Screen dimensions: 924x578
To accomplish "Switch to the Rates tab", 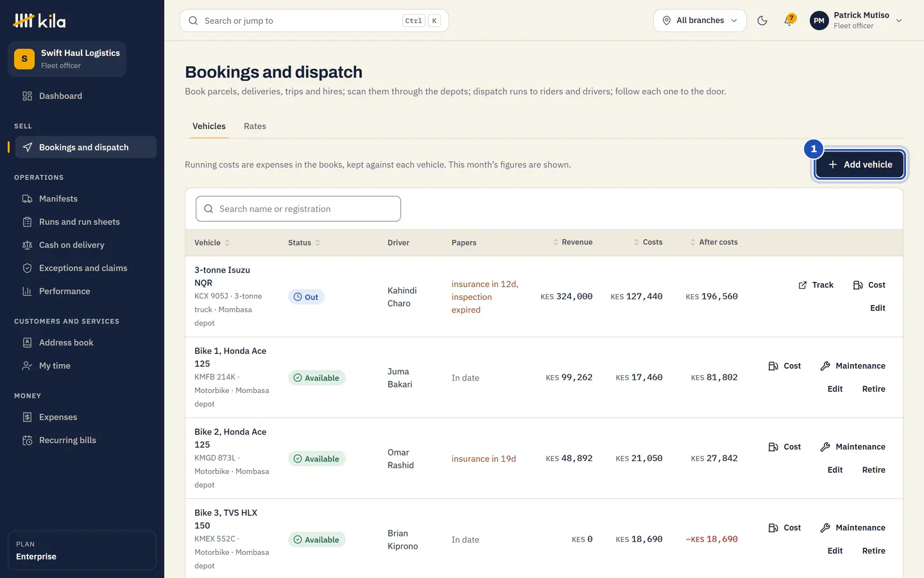I will [x=255, y=127].
